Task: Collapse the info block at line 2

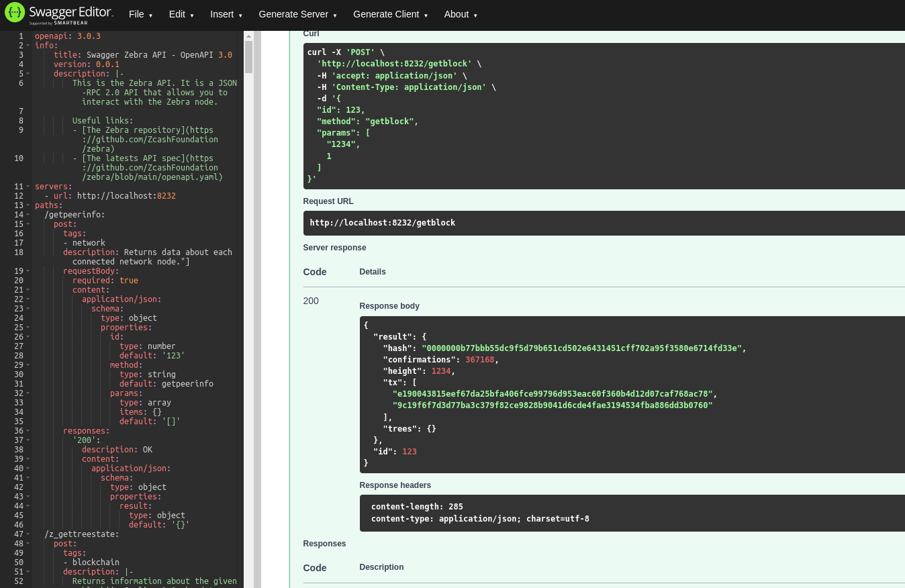Action: pyautogui.click(x=28, y=46)
